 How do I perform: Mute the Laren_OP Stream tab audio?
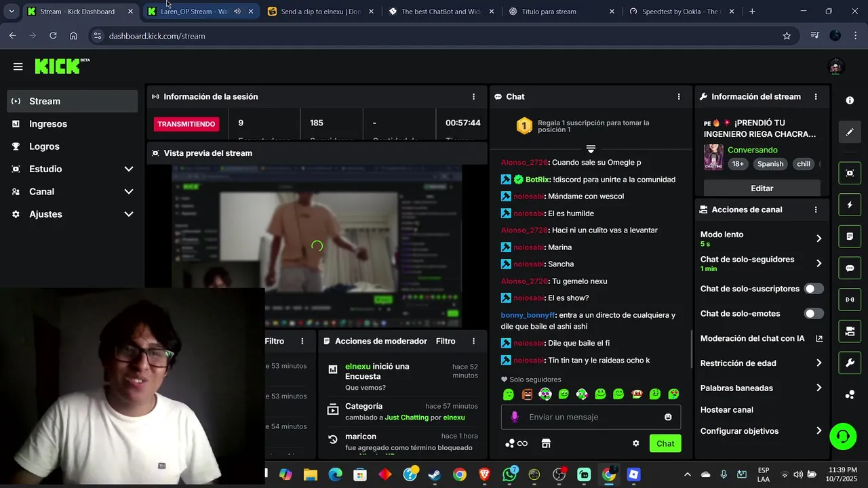point(237,12)
